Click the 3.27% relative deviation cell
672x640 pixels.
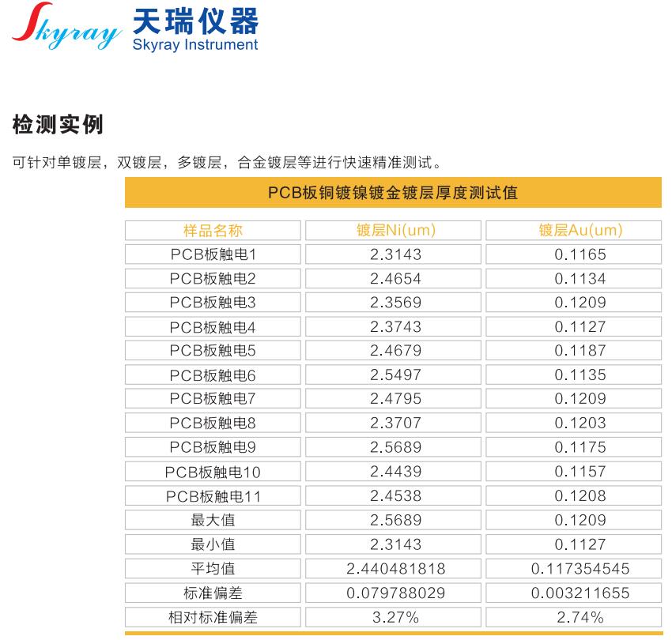(x=395, y=617)
